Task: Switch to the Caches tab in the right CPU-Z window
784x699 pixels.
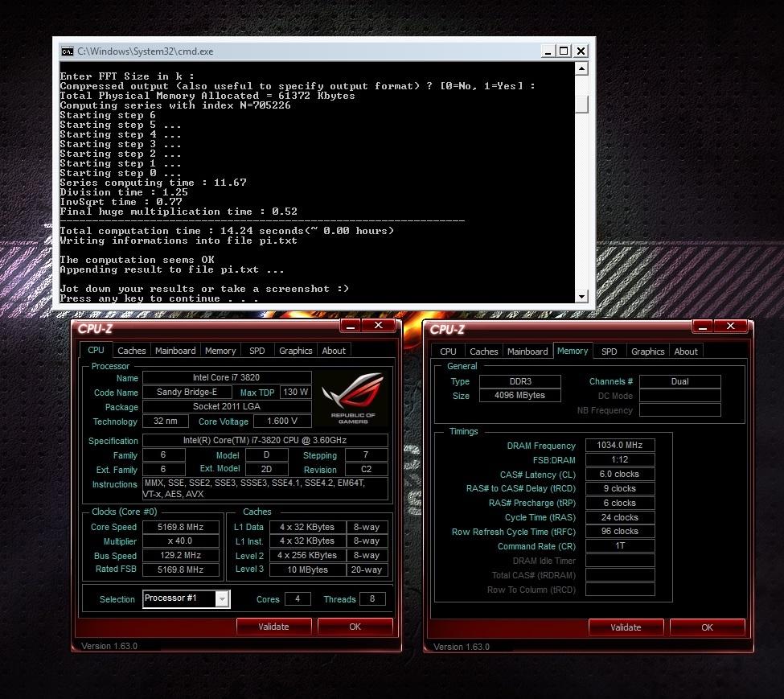Action: point(484,352)
